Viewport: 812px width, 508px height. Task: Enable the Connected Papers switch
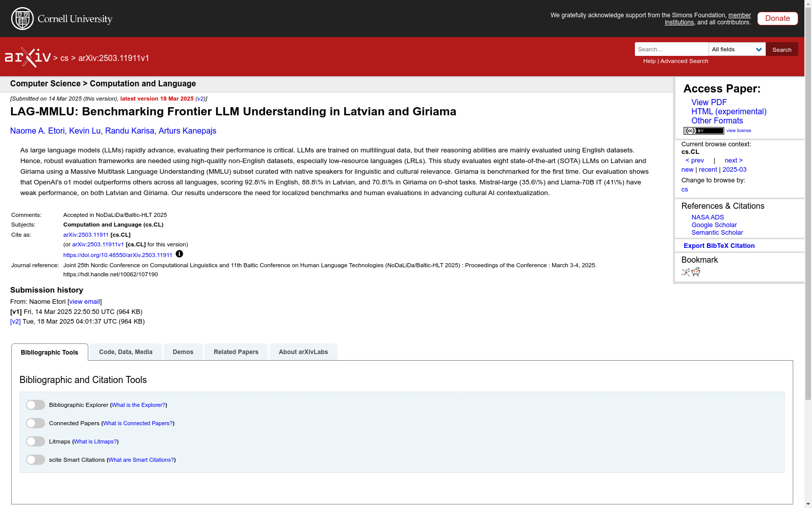pos(36,423)
